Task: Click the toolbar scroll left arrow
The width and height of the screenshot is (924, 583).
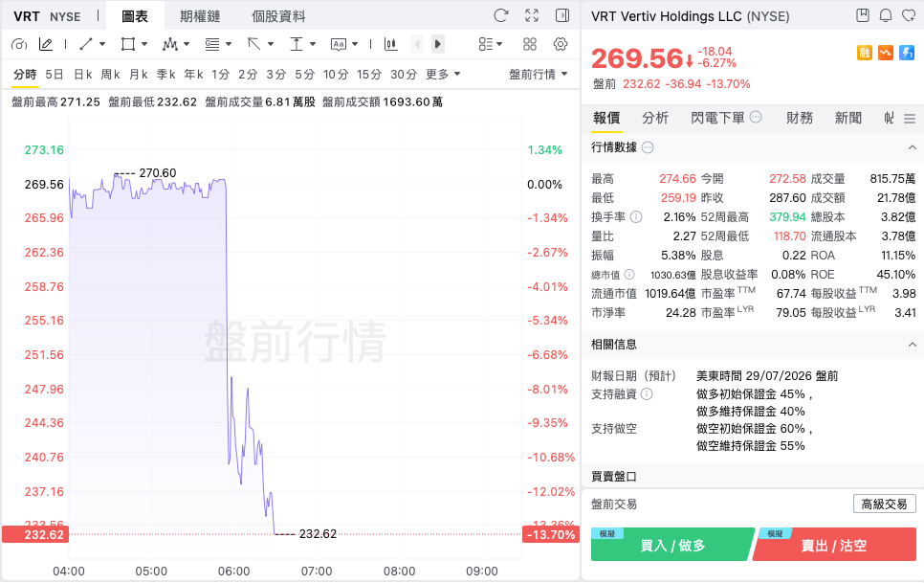Action: (x=417, y=44)
